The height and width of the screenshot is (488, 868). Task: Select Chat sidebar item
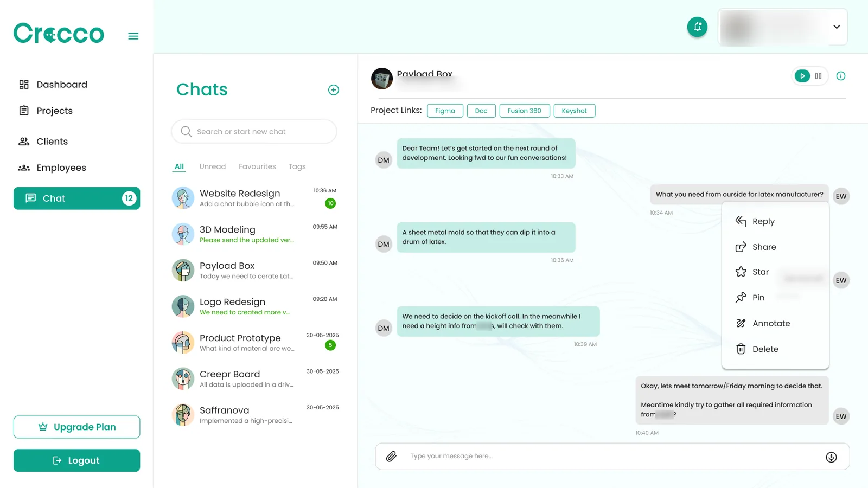pyautogui.click(x=76, y=198)
